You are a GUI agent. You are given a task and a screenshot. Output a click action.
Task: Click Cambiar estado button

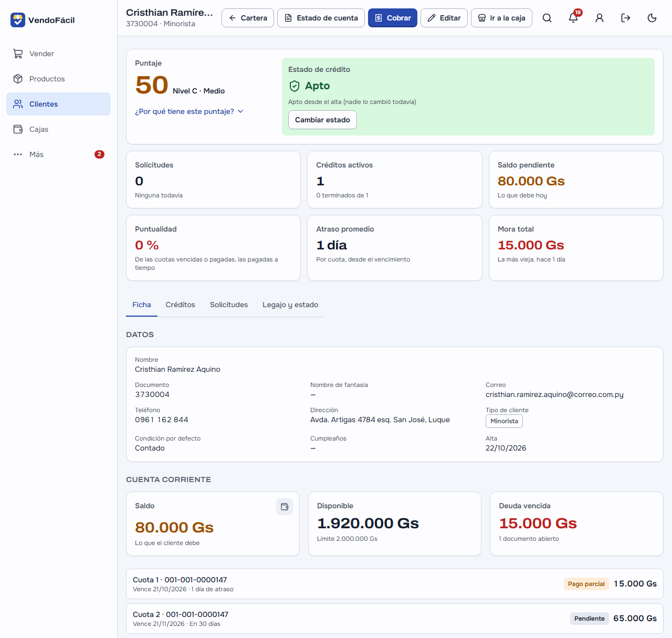coord(322,120)
